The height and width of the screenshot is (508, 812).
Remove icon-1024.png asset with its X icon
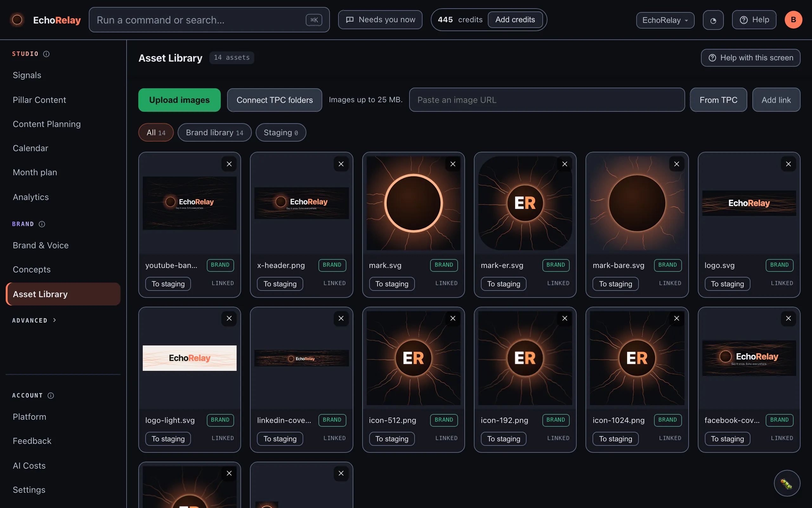coord(677,318)
